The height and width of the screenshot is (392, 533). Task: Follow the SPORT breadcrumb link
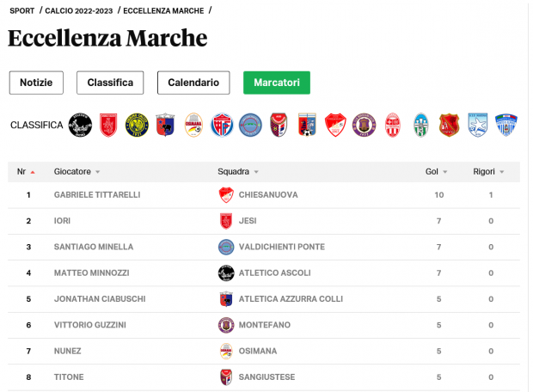coord(22,10)
